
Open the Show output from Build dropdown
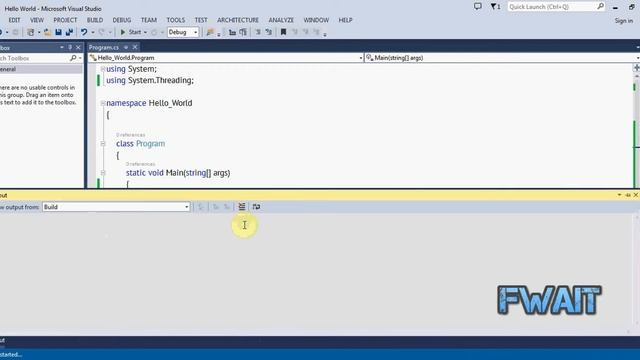pos(116,207)
